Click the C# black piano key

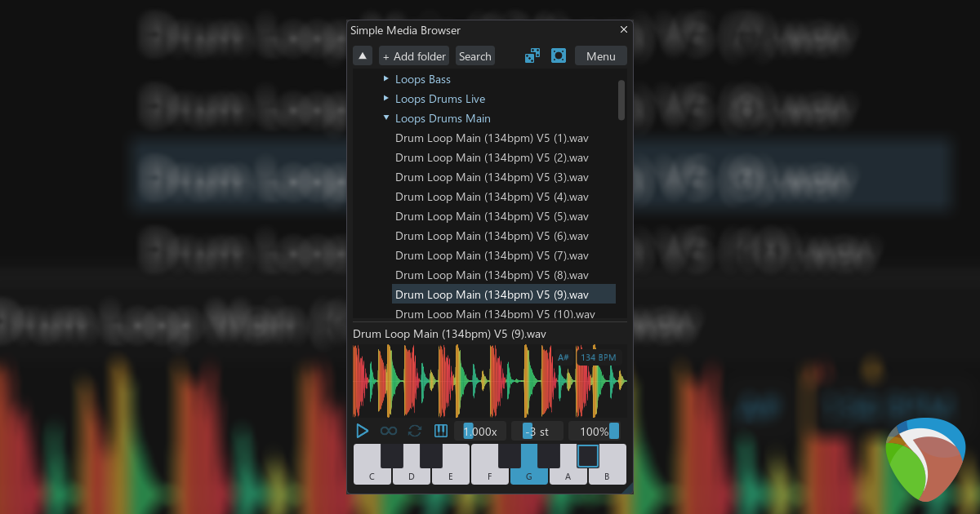tap(392, 455)
